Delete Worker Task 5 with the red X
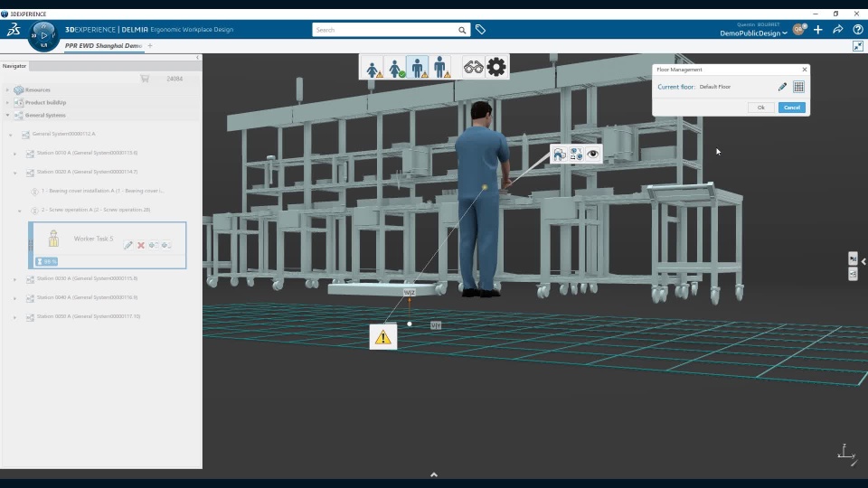The height and width of the screenshot is (488, 868). click(x=141, y=245)
